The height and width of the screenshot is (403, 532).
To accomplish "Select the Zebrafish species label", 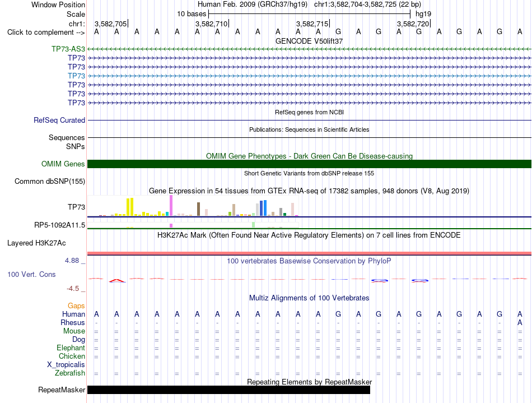I will coord(70,373).
